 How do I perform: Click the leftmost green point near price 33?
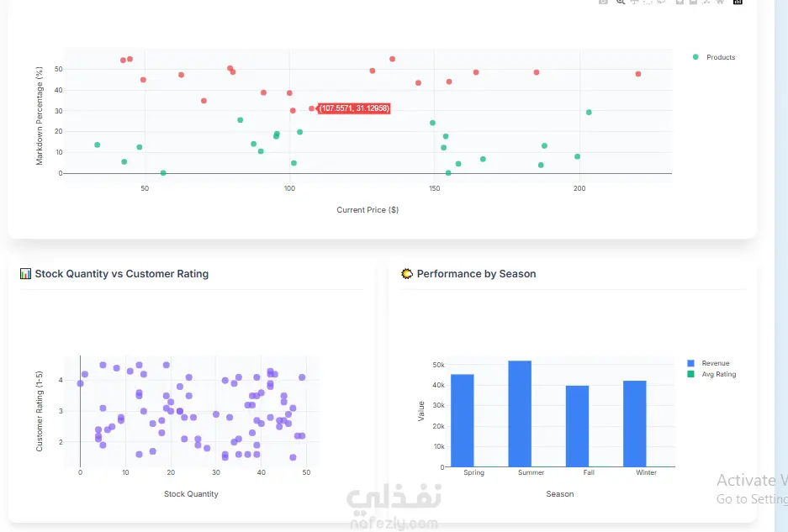[x=98, y=145]
